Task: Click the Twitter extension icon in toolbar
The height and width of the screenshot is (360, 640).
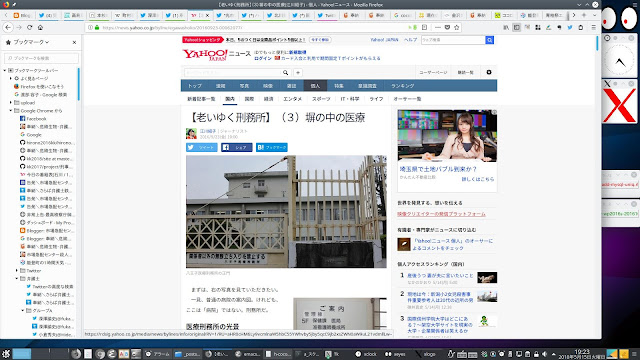Action: pos(570,27)
